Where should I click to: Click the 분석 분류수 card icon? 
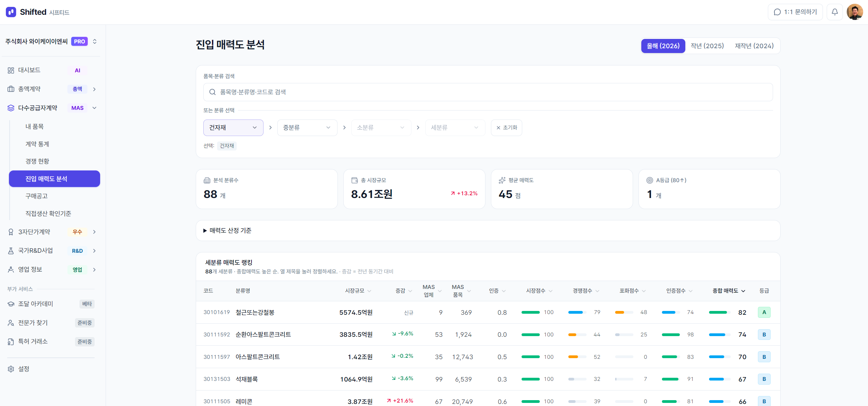click(207, 180)
